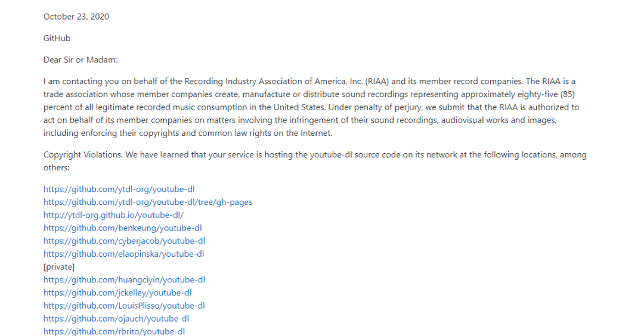Open elaopinska/youtube-dl repository link
644x336 pixels.
pyautogui.click(x=123, y=254)
